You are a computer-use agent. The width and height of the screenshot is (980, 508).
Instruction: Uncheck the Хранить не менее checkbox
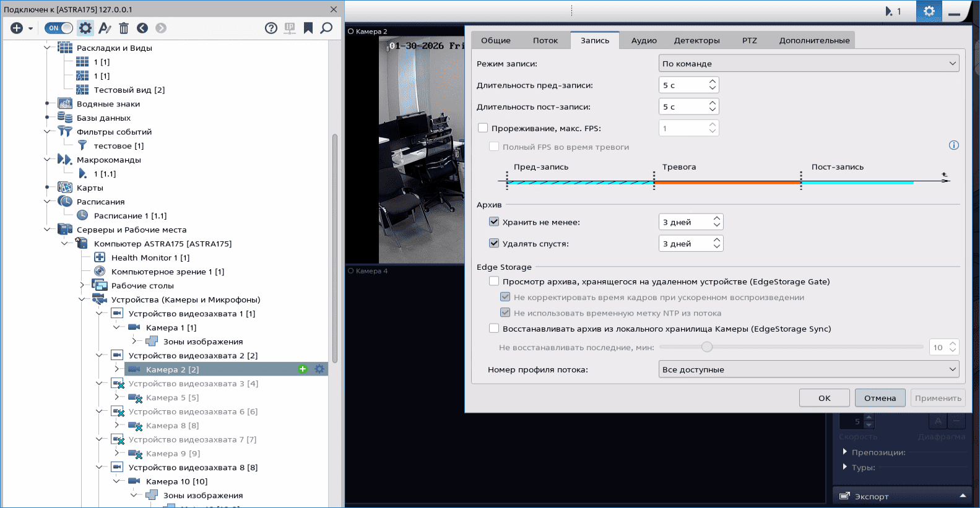coord(494,222)
